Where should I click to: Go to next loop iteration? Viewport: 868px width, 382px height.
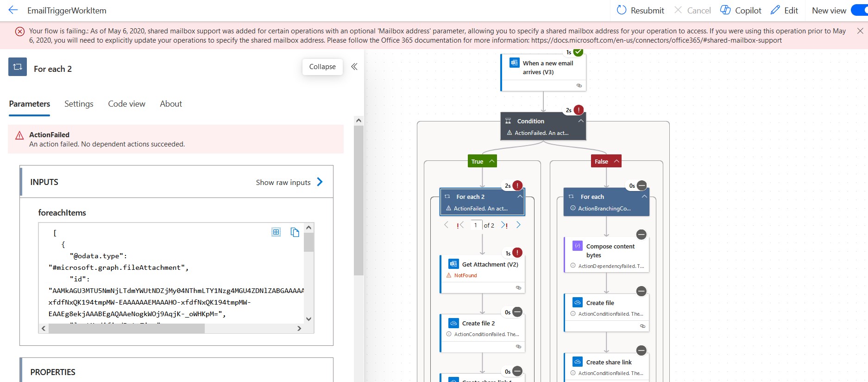pos(518,225)
